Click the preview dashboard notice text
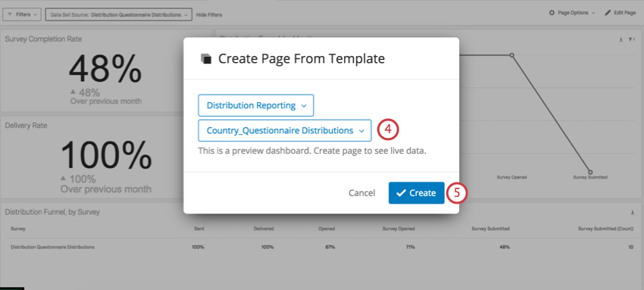This screenshot has width=644, height=290. pos(313,151)
